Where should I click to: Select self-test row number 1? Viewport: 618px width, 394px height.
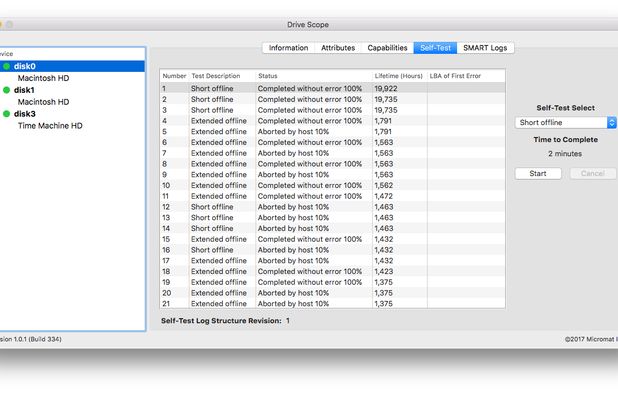click(x=332, y=88)
